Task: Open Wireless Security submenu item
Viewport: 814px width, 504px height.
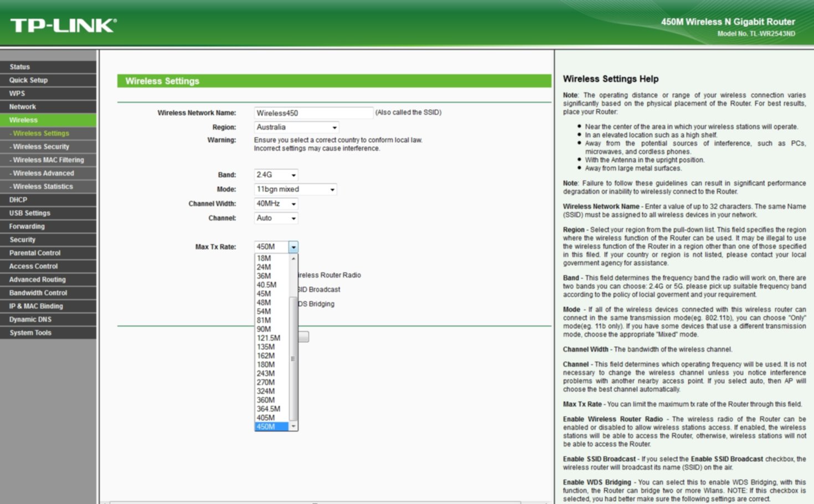Action: point(48,147)
